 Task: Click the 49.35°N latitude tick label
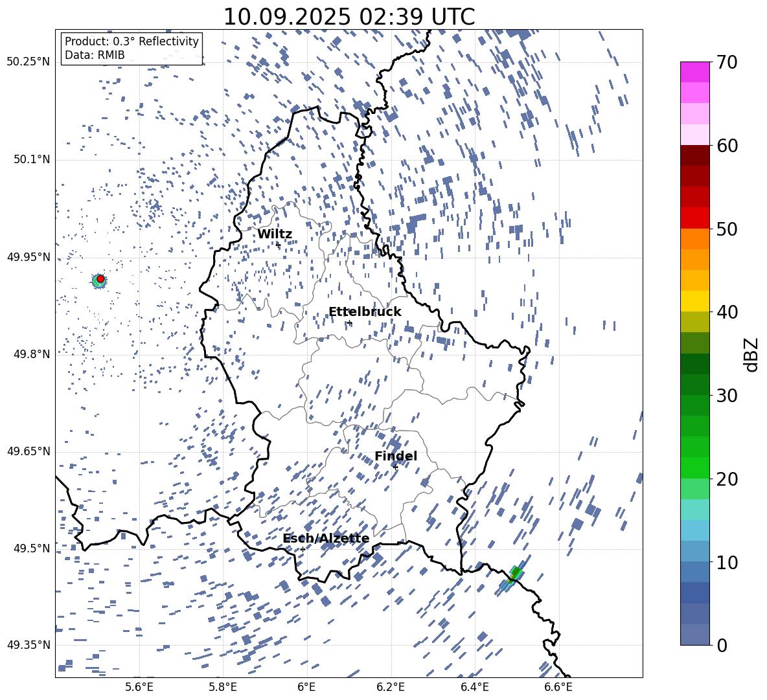pyautogui.click(x=29, y=645)
